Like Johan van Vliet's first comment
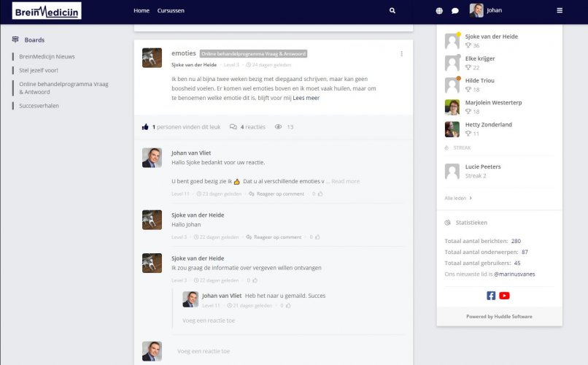 click(x=320, y=194)
